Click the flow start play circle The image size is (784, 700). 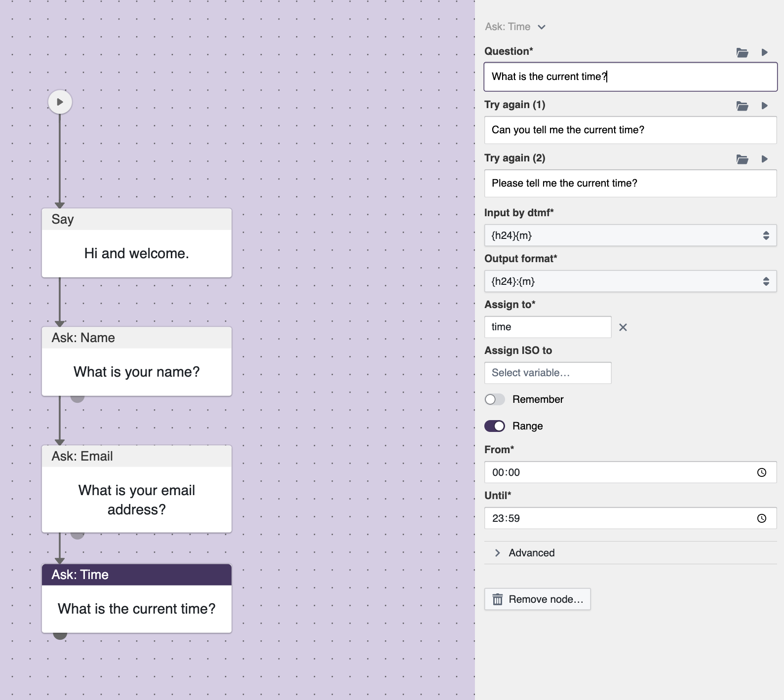60,102
